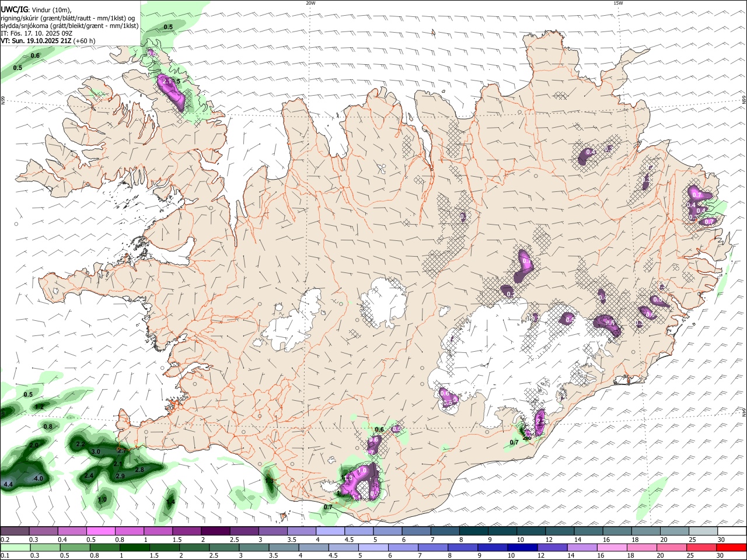747x560 pixels.
Task: Click the 'rigning/skúrir' legend description line
Action: pos(68,18)
